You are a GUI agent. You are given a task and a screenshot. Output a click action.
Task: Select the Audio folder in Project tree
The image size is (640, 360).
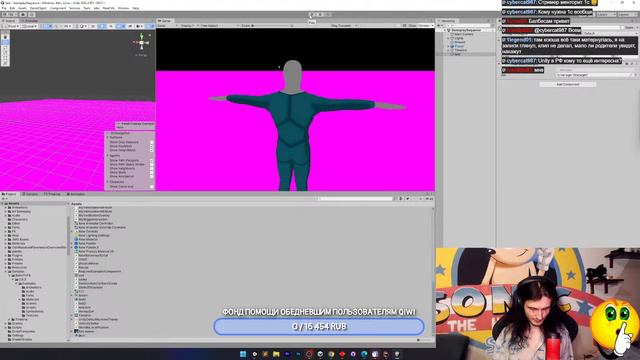(x=16, y=216)
